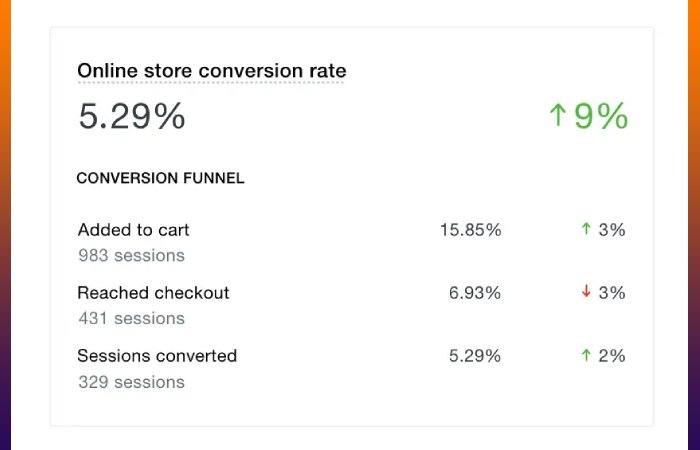700x450 pixels.
Task: Click the red down arrow for Reached checkout
Action: (x=586, y=292)
